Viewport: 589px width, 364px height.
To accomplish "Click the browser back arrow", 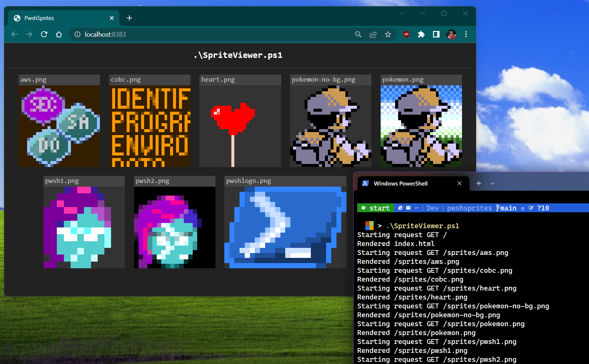I will [14, 34].
